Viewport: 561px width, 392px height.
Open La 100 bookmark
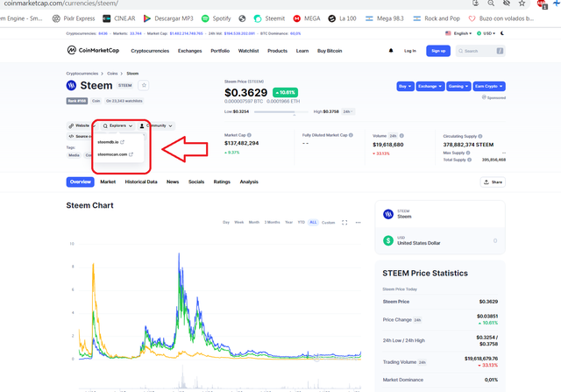[x=342, y=18]
